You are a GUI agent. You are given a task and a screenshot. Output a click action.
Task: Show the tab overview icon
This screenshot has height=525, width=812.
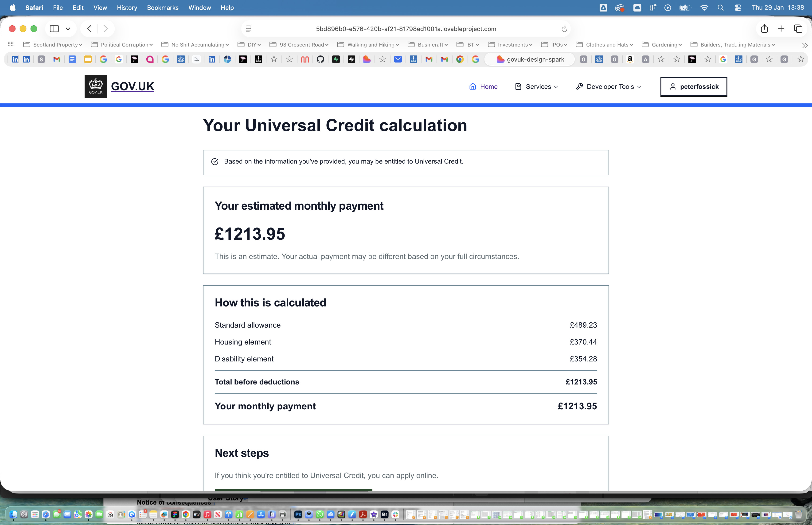pos(798,29)
